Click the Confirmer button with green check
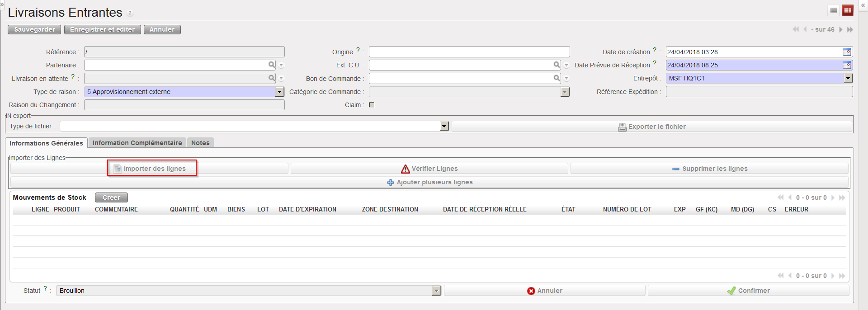The width and height of the screenshot is (868, 310). point(748,291)
